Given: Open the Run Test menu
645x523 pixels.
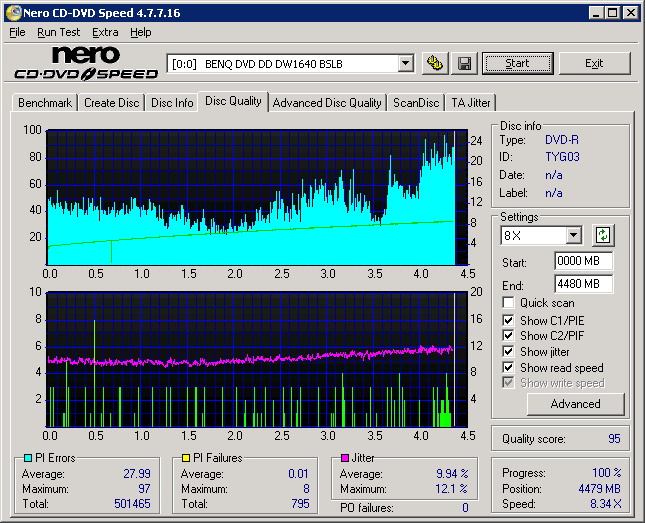Looking at the screenshot, I should pos(59,32).
